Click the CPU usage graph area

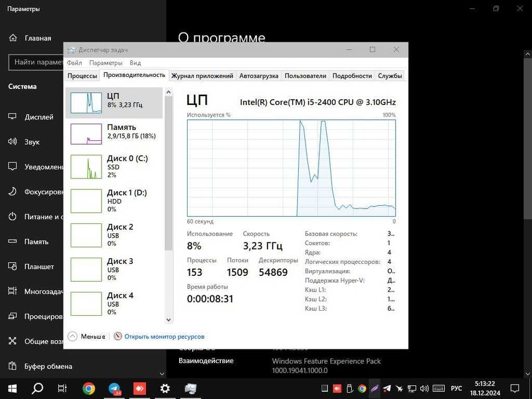coord(291,168)
